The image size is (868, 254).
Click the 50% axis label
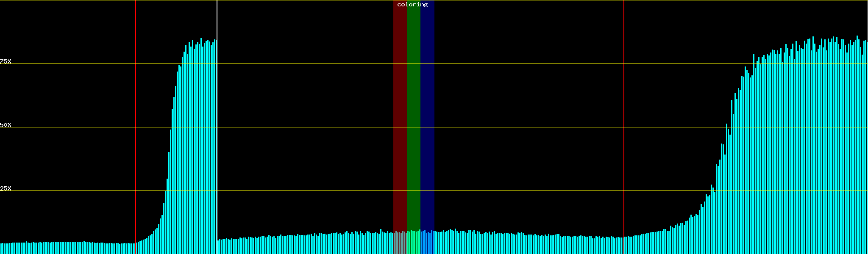click(x=6, y=125)
